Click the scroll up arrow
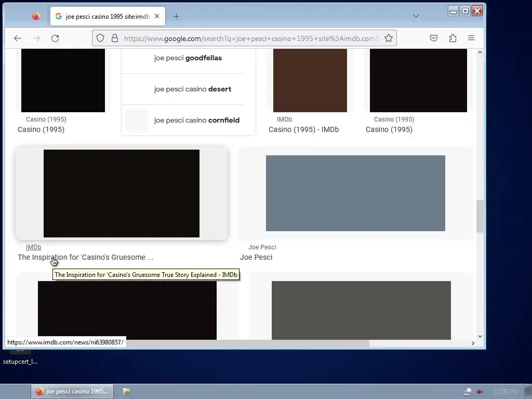The image size is (532, 399). [480, 52]
